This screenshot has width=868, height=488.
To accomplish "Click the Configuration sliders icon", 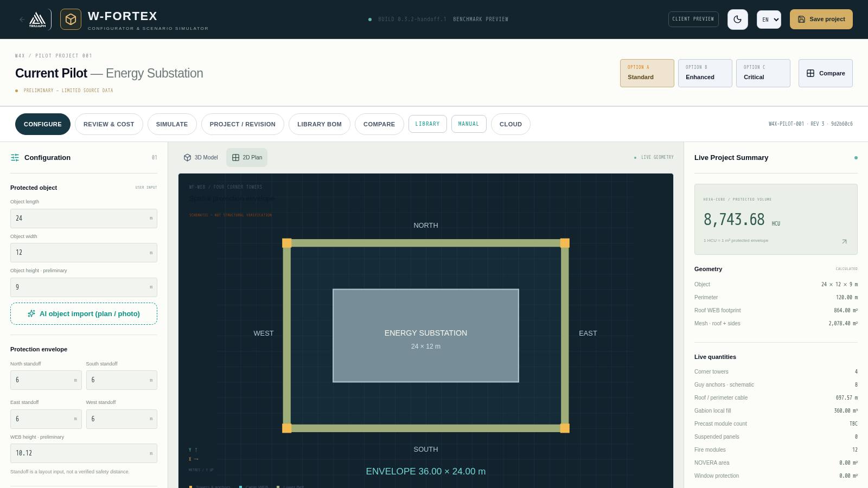I will (x=15, y=158).
